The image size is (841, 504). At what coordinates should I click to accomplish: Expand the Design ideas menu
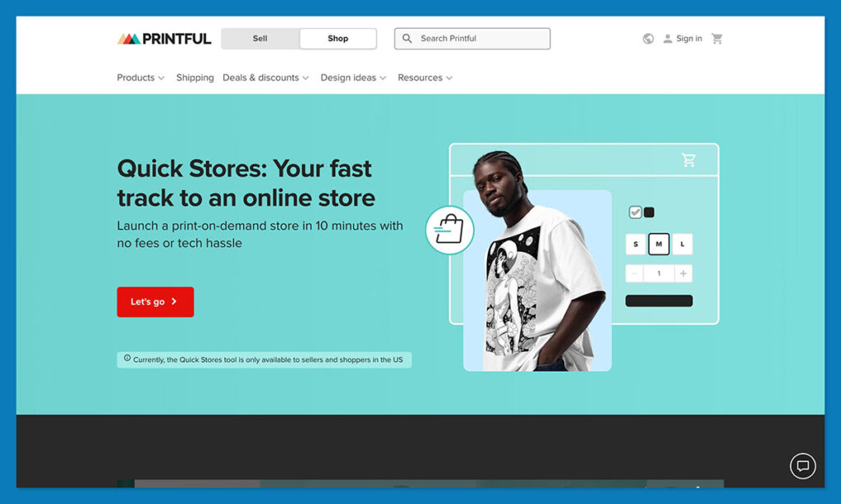(x=353, y=78)
